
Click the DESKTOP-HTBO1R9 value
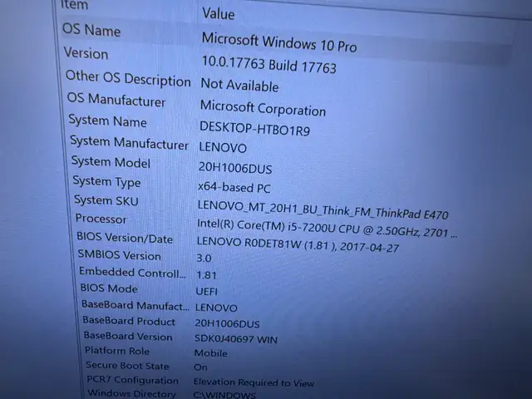(x=254, y=129)
